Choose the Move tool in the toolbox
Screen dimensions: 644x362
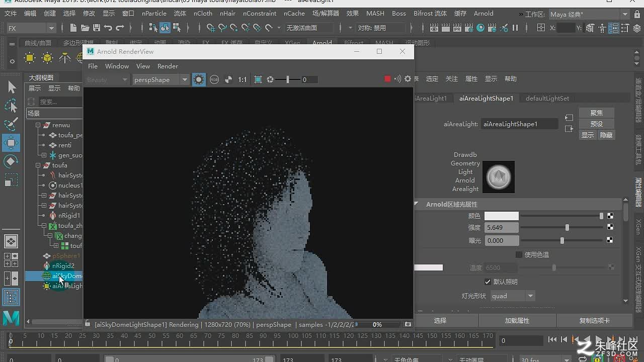(x=11, y=143)
